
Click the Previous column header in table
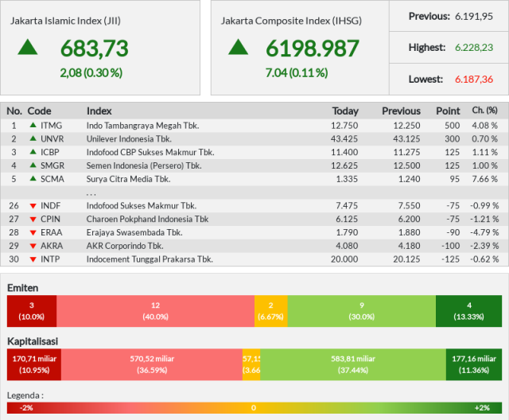click(401, 111)
